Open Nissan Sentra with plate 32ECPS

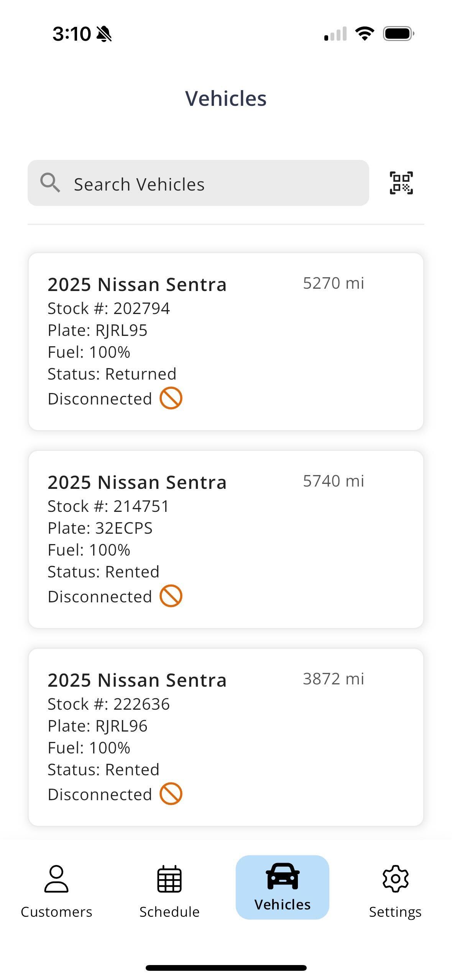point(226,539)
